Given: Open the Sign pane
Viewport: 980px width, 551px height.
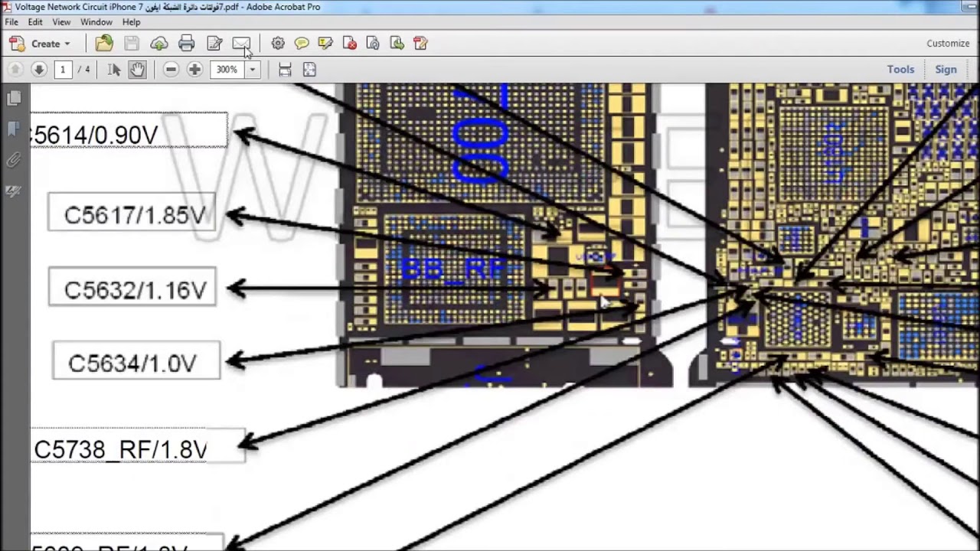Looking at the screenshot, I should tap(946, 70).
